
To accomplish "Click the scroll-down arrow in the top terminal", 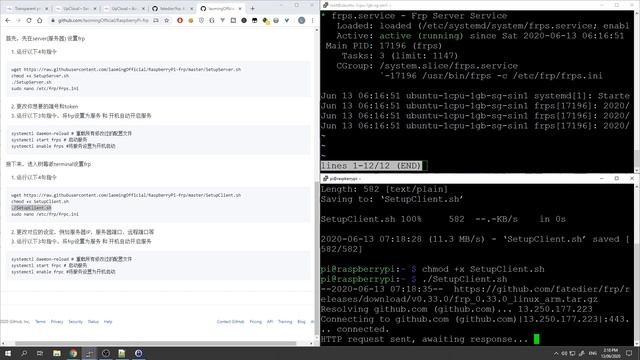I will coord(637,170).
